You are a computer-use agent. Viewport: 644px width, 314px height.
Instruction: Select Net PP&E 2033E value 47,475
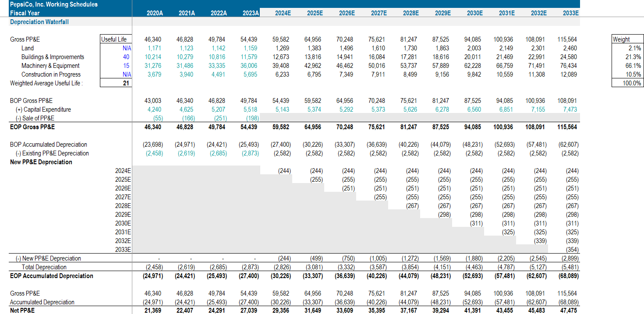click(569, 311)
